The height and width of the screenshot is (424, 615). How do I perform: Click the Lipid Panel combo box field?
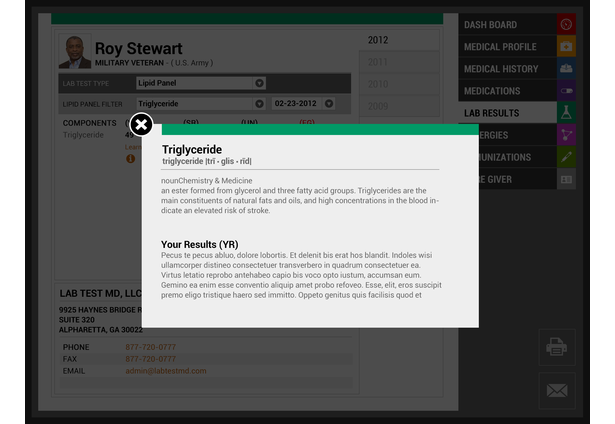coord(201,83)
